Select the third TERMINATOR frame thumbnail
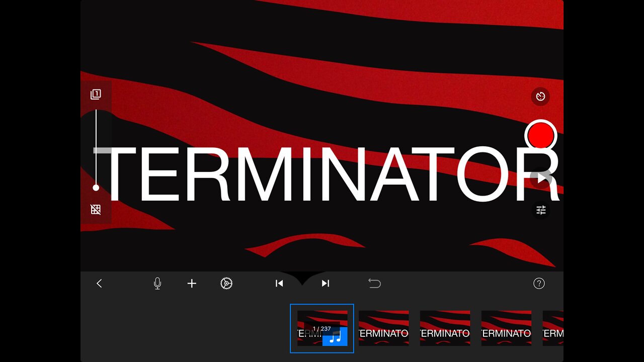Image resolution: width=644 pixels, height=362 pixels. 445,328
